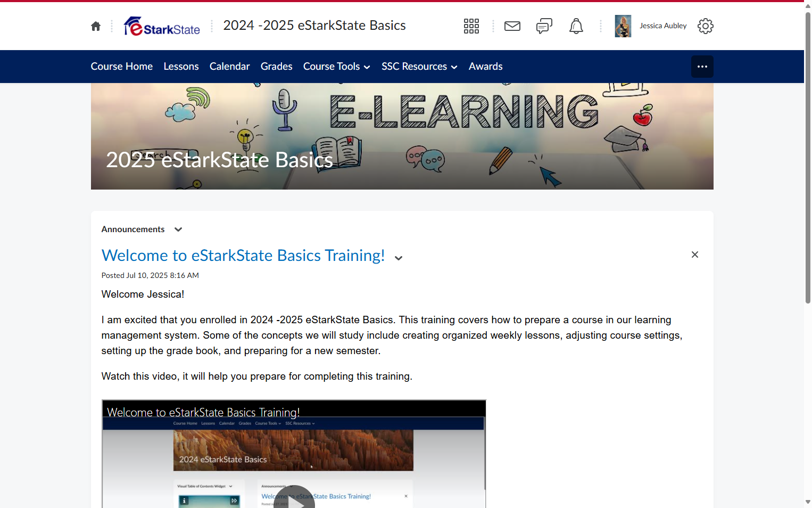Image resolution: width=812 pixels, height=508 pixels.
Task: Open the message alerts envelope icon
Action: 512,26
